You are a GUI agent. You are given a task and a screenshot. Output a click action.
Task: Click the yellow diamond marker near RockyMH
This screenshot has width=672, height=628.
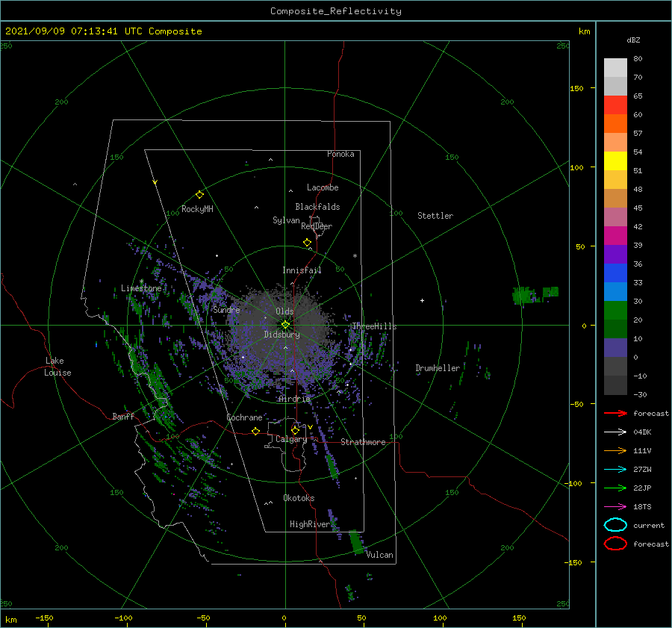[199, 195]
